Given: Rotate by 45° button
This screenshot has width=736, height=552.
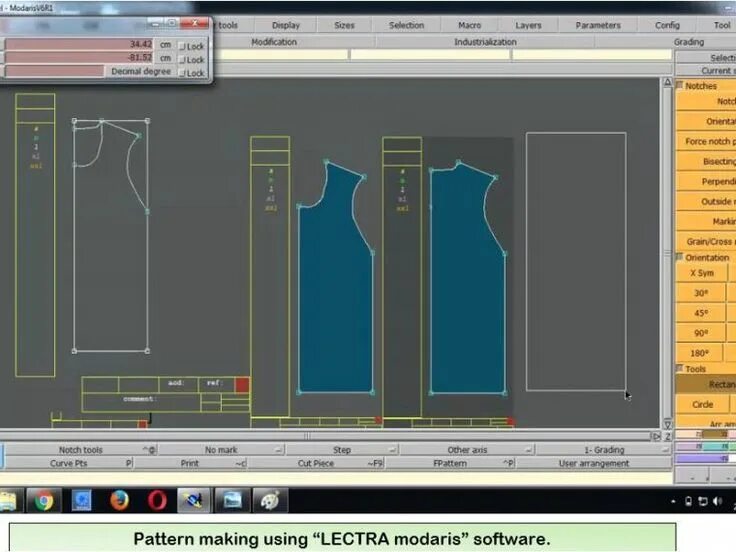Looking at the screenshot, I should coord(701,313).
